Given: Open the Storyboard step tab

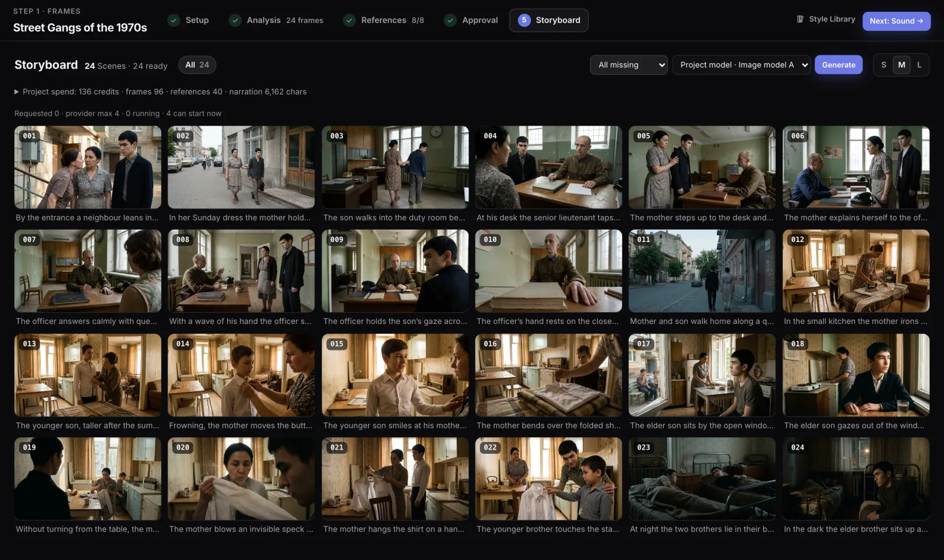Looking at the screenshot, I should [x=549, y=20].
